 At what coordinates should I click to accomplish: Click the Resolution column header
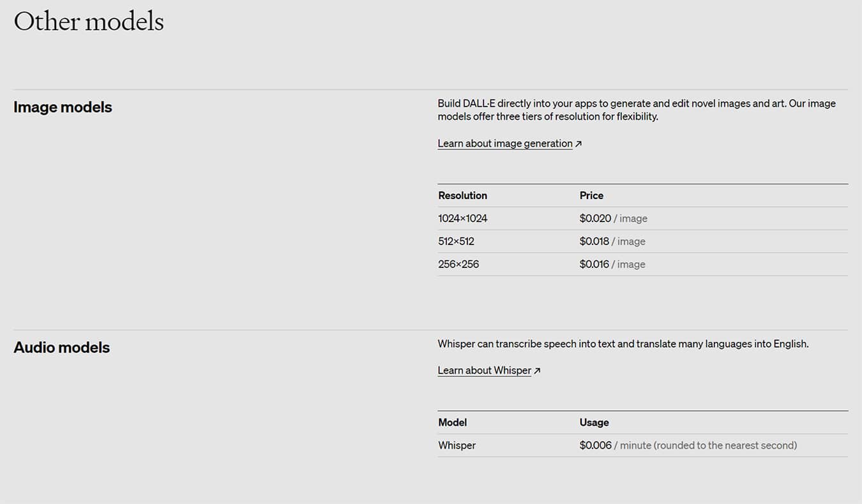[x=462, y=196]
